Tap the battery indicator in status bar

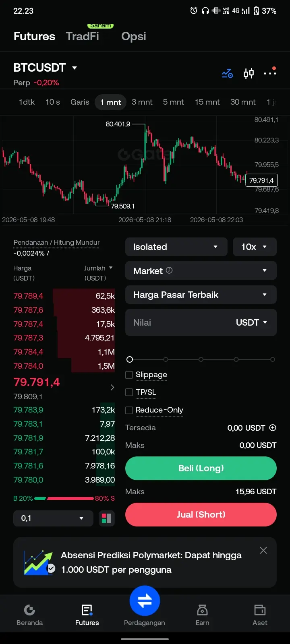257,11
